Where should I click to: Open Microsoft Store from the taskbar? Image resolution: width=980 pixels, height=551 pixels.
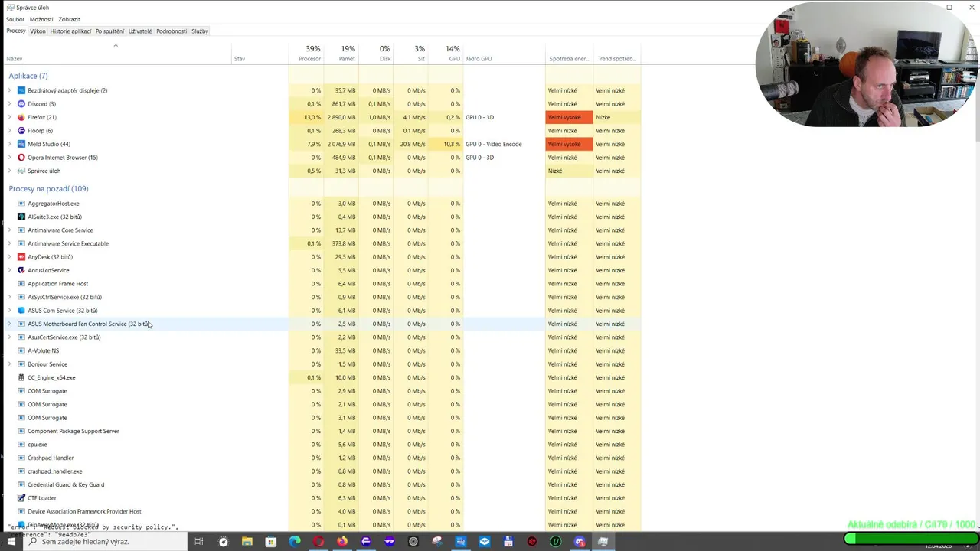[x=270, y=542]
